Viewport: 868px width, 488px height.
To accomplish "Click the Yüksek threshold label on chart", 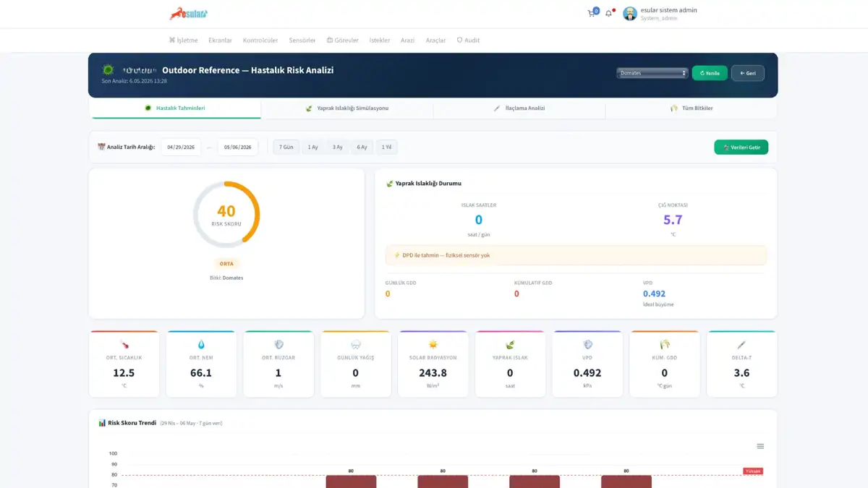I will tap(753, 471).
